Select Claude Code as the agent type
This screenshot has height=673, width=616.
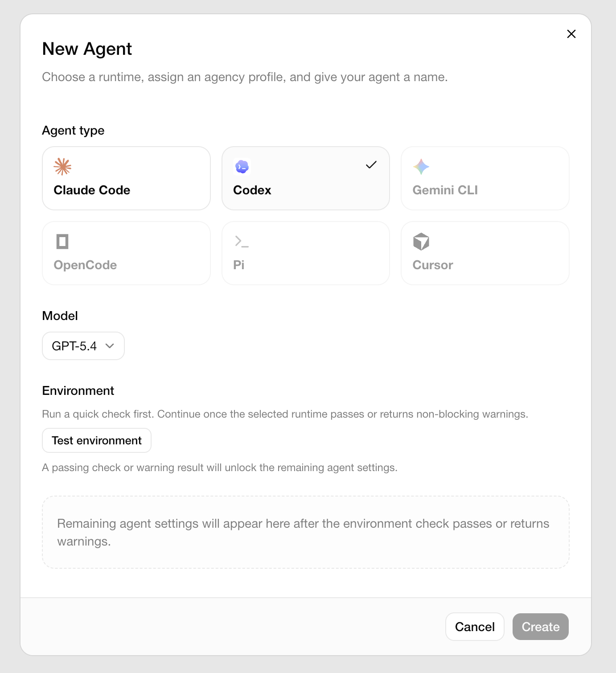tap(126, 178)
